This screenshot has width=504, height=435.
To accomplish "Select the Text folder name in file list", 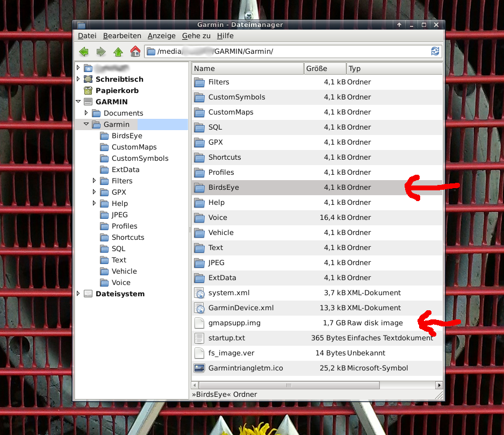I will point(215,248).
